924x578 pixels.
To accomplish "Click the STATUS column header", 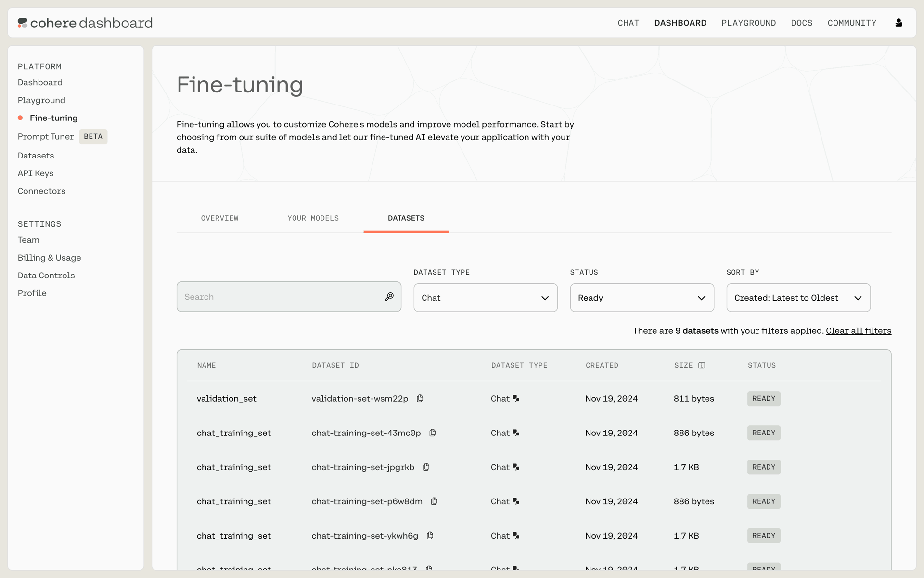I will click(762, 365).
